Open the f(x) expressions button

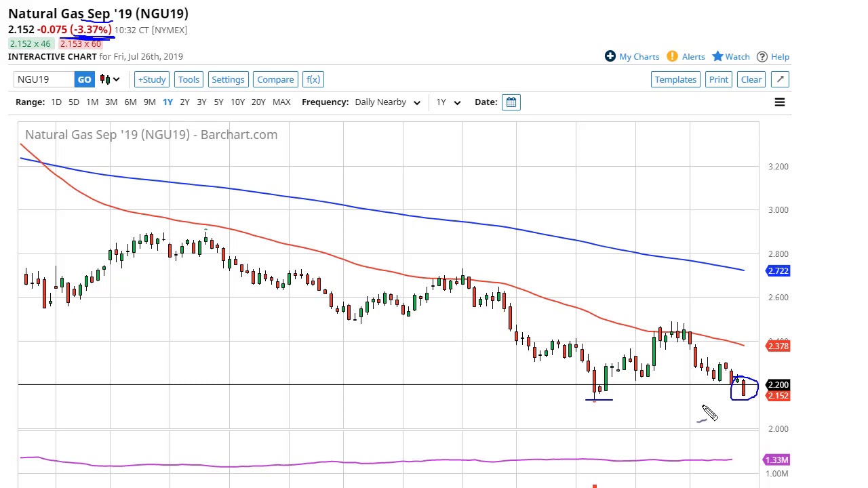313,79
